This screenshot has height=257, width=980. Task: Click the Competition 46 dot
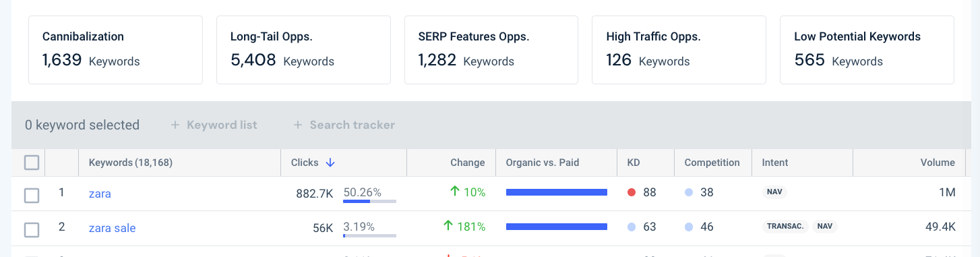689,227
